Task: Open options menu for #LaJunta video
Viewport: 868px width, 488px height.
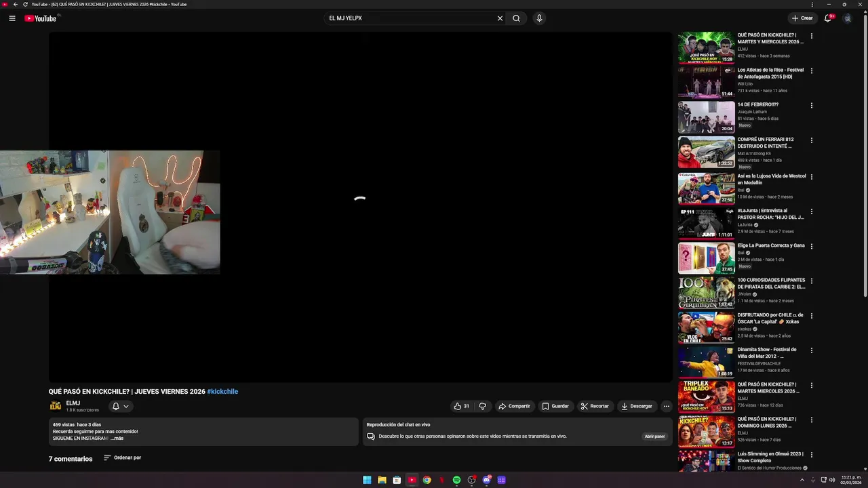Action: tap(811, 211)
